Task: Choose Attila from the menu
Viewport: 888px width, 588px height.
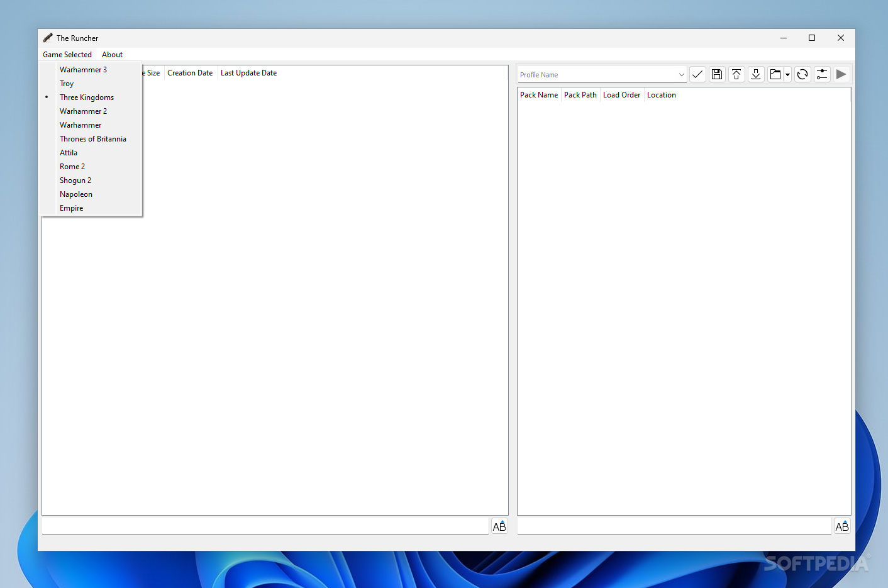Action: click(x=92, y=153)
